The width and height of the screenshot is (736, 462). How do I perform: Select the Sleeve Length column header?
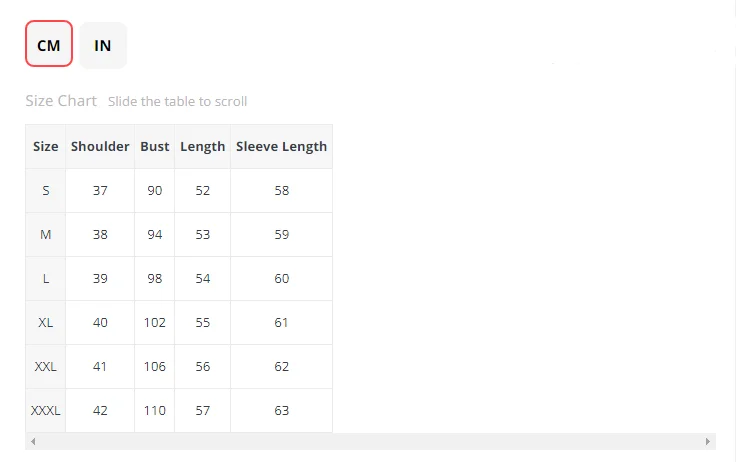[281, 146]
